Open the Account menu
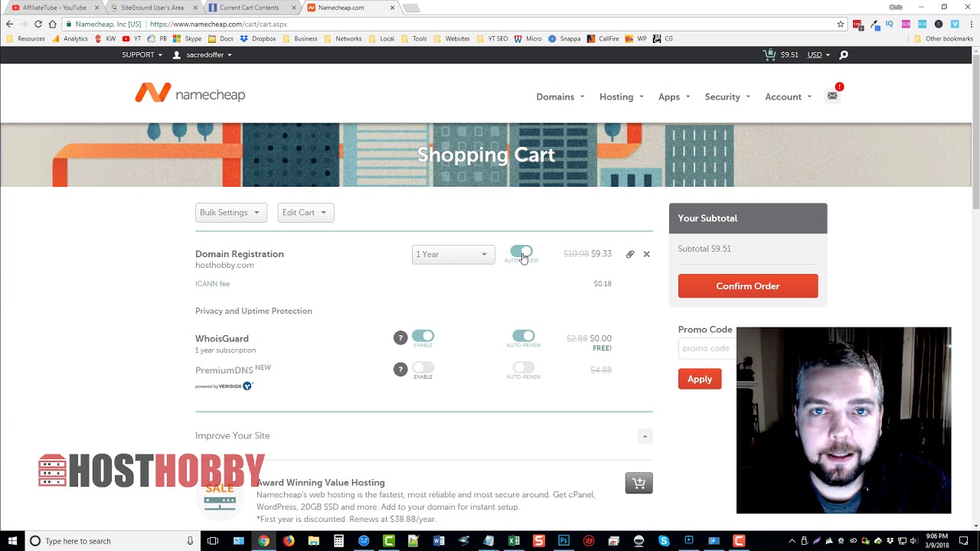980x551 pixels. (x=788, y=97)
